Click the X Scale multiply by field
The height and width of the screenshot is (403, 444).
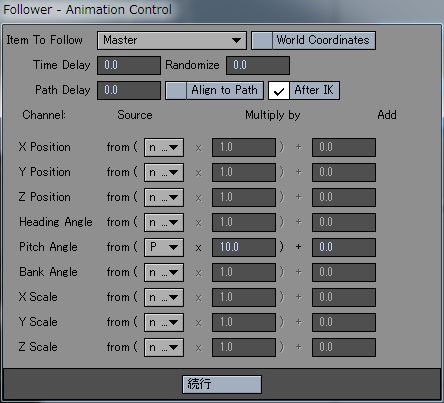(x=244, y=297)
